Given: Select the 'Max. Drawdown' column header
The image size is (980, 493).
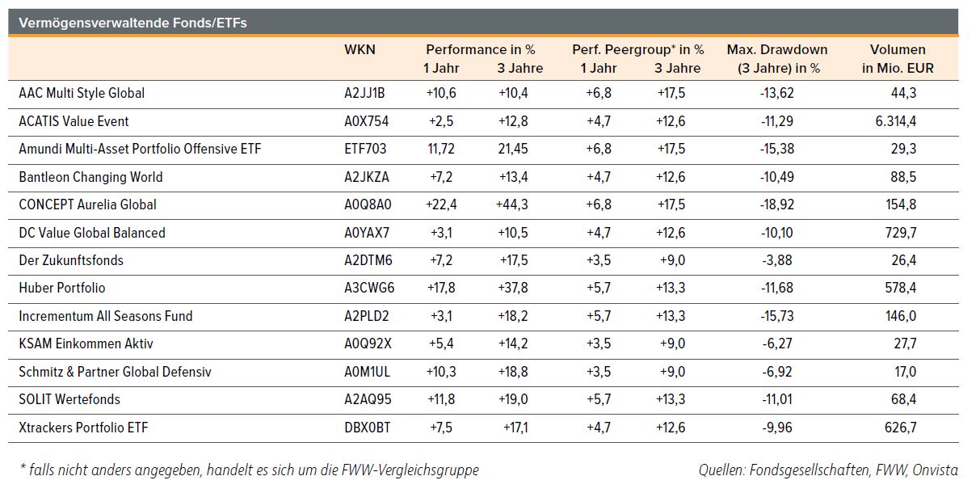Looking at the screenshot, I should [777, 50].
